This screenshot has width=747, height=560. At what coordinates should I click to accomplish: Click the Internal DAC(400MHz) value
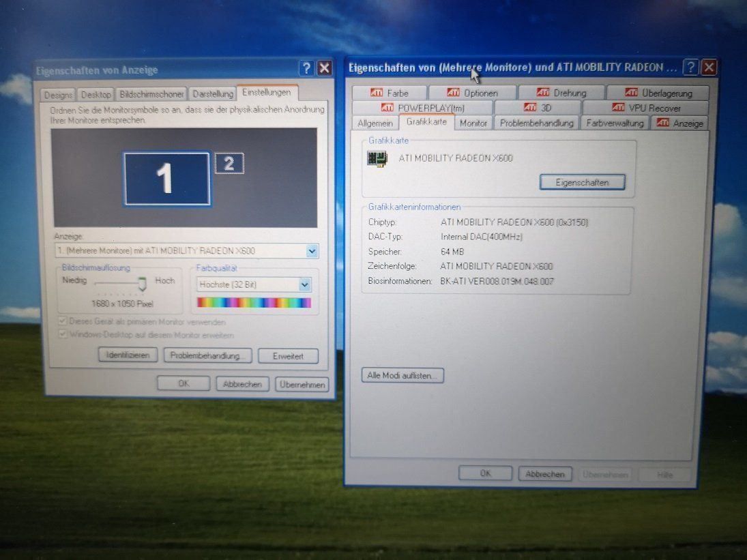(481, 237)
